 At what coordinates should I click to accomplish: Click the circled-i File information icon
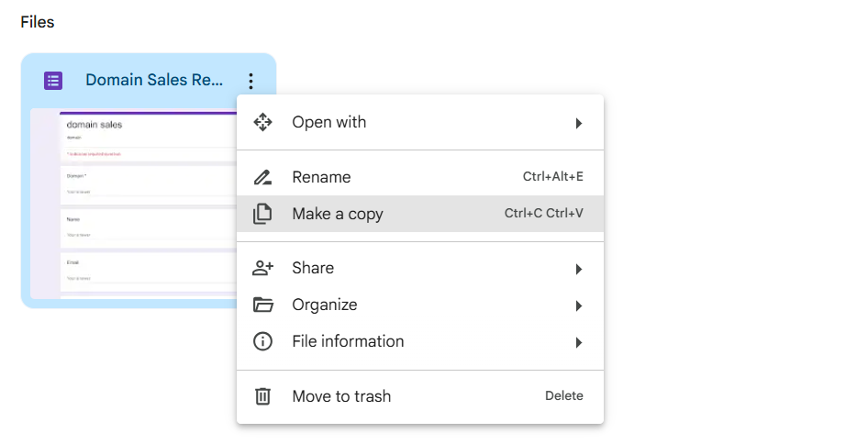coord(262,341)
